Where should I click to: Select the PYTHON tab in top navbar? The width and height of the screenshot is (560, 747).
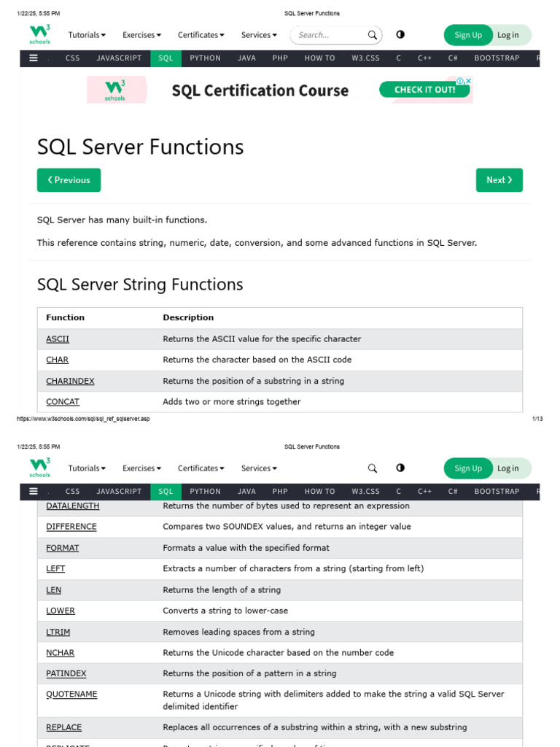[205, 58]
